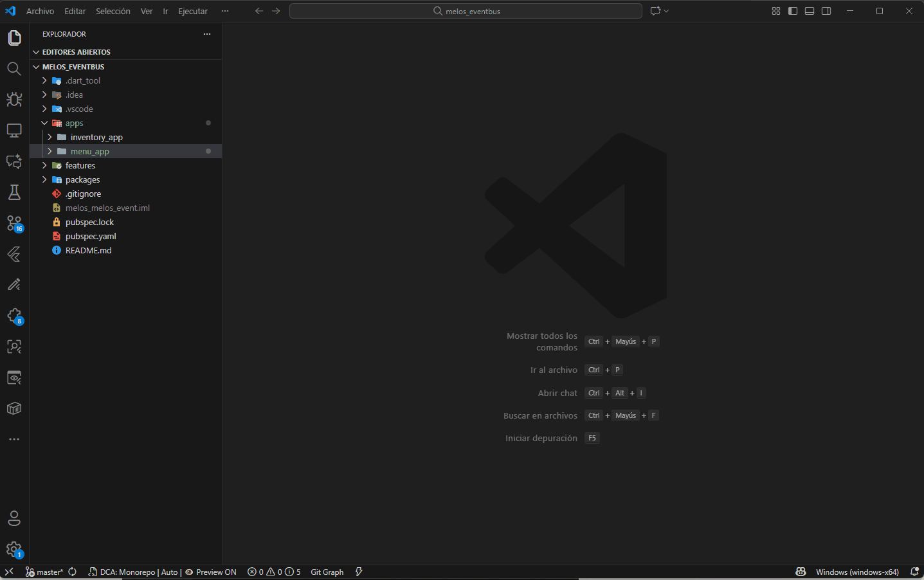The width and height of the screenshot is (924, 580).
Task: Open the chat sparkle icon in activity bar
Action: (x=14, y=161)
